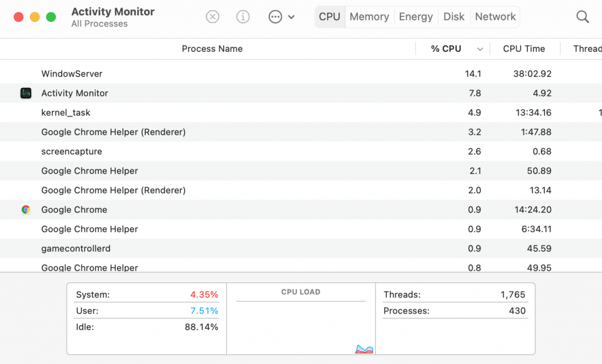Close the Activity Monitor window
The height and width of the screenshot is (364, 602).
18,17
